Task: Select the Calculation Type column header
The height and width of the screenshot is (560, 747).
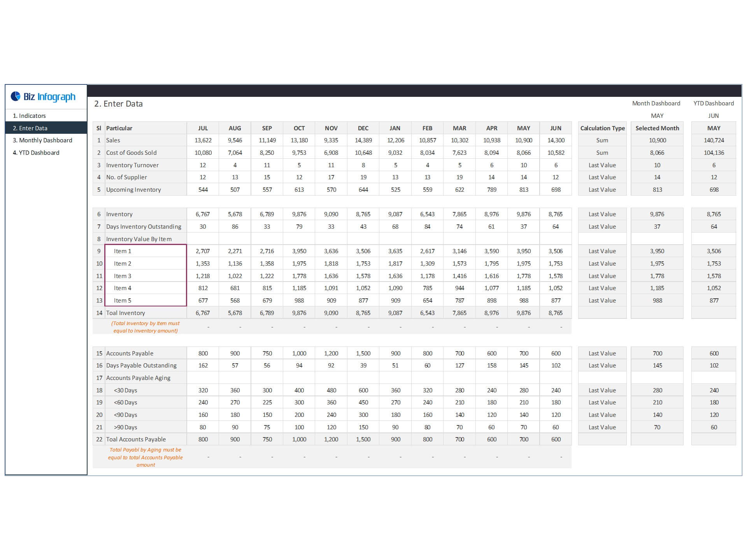Action: (602, 128)
